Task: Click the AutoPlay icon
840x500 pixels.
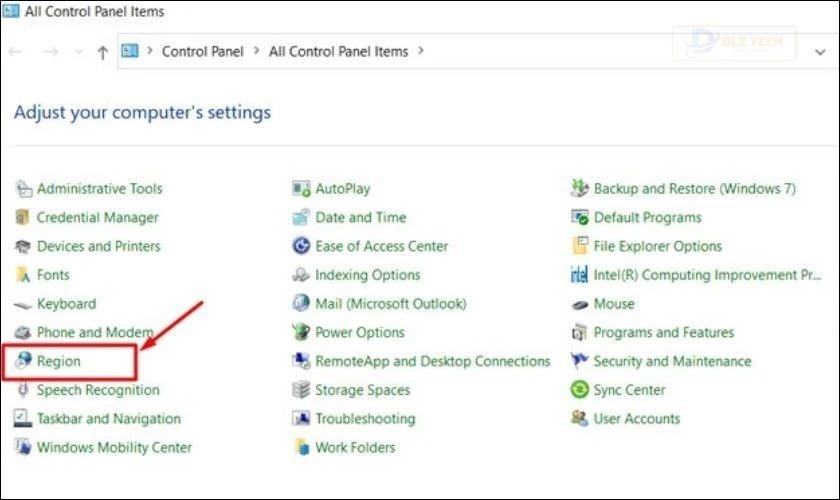Action: click(301, 189)
